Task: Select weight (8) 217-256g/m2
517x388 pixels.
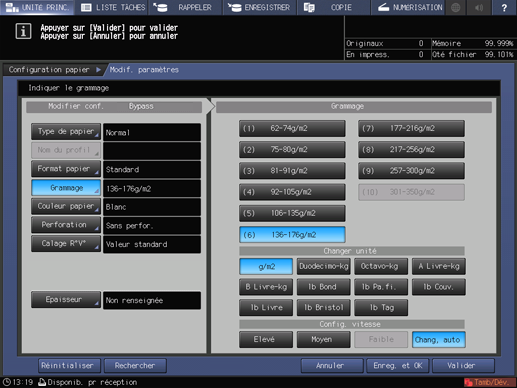Action: point(411,150)
